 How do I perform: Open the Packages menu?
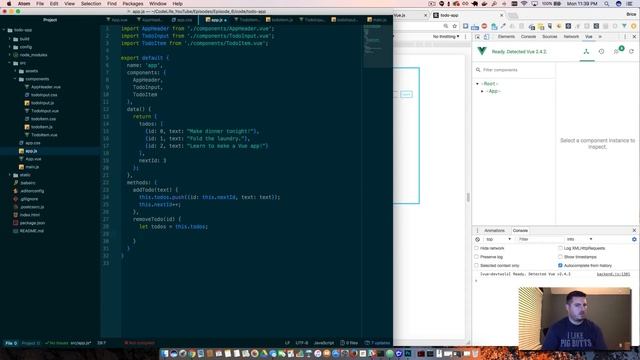click(x=133, y=4)
